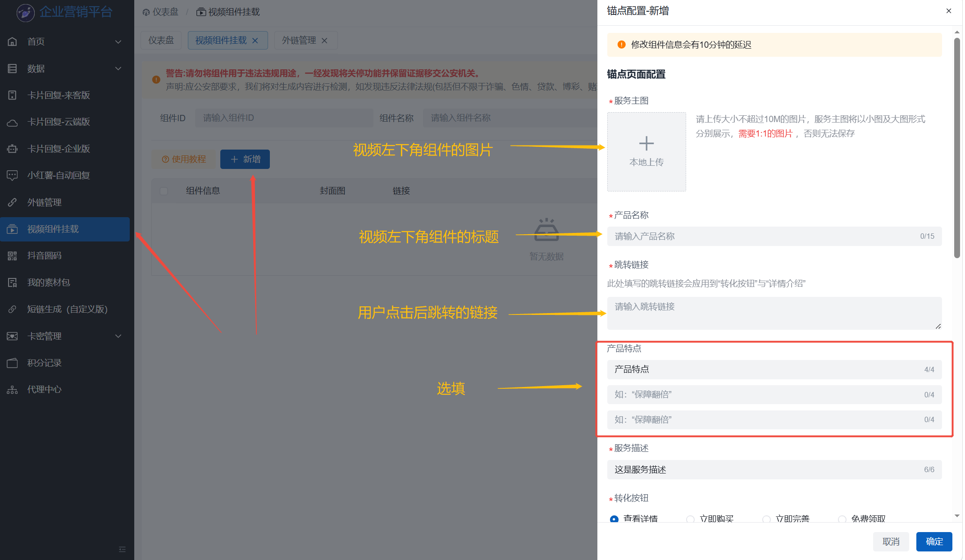Select the 免费领取 radio option
The height and width of the screenshot is (560, 965).
pos(842,519)
